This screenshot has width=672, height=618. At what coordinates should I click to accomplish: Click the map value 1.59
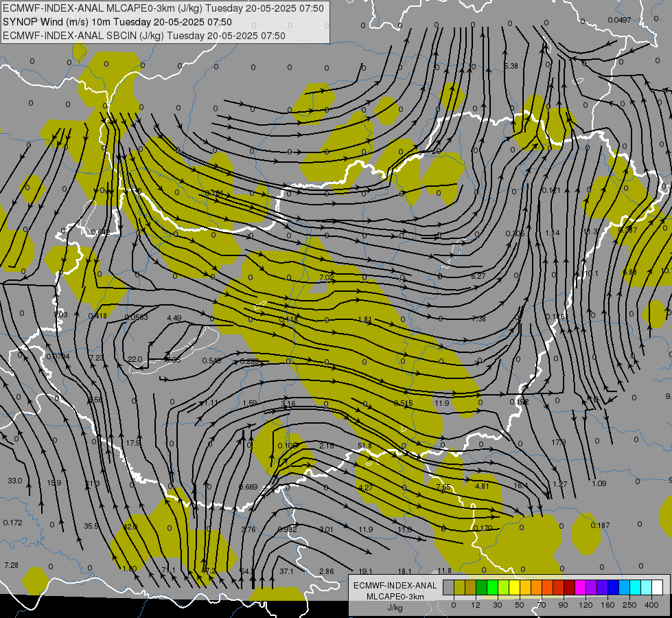(249, 403)
